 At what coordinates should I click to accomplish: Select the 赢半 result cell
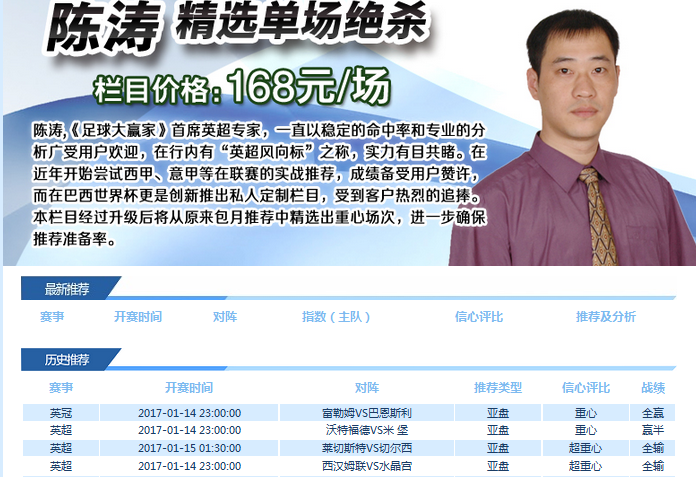[x=653, y=430]
